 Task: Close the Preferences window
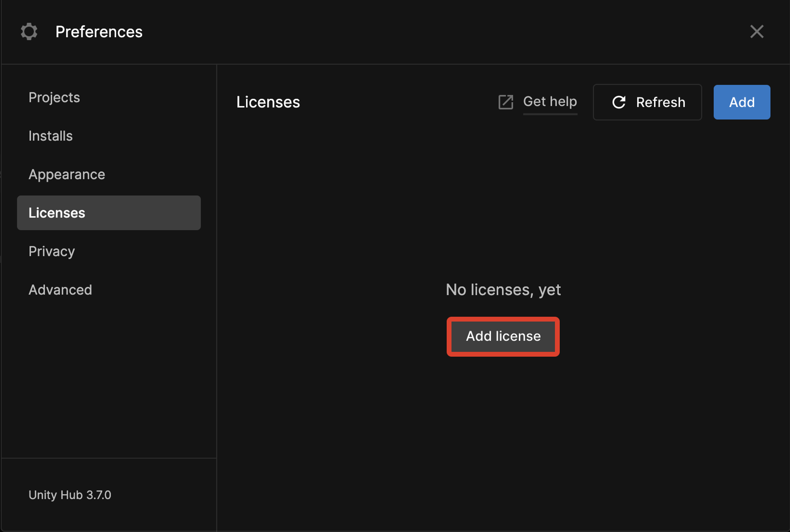[757, 32]
